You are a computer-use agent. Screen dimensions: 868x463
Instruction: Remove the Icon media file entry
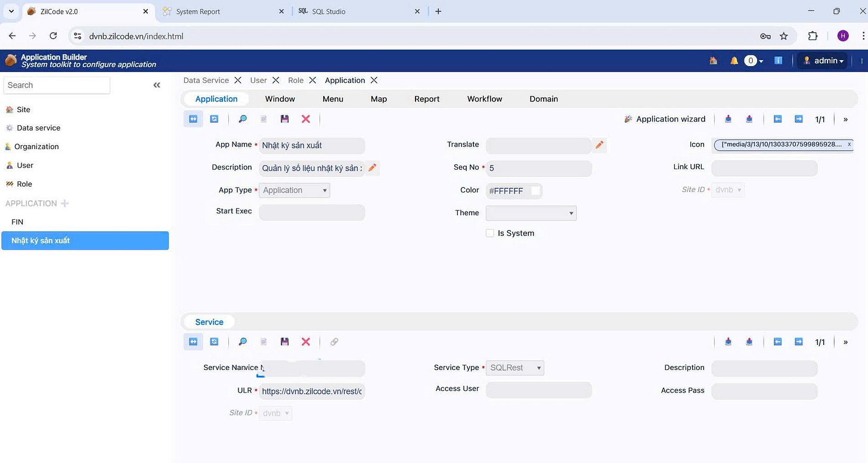pyautogui.click(x=850, y=144)
